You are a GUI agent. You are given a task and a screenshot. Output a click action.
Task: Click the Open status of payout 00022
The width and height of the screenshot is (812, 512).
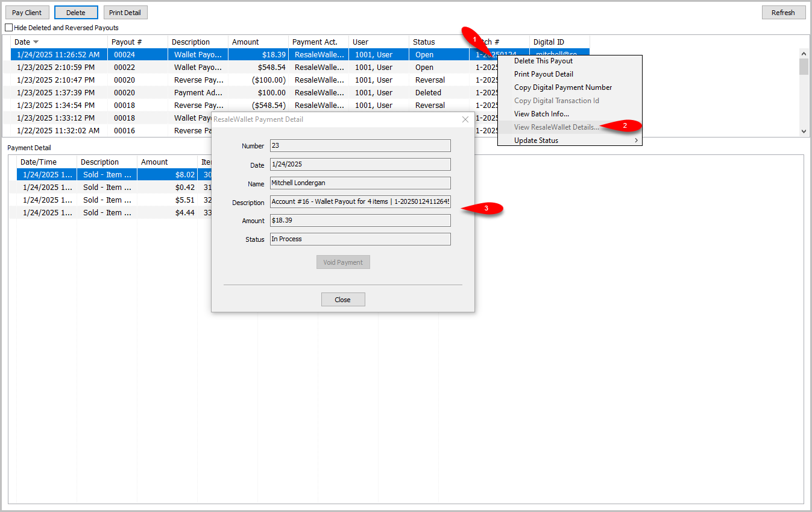[x=439, y=68]
